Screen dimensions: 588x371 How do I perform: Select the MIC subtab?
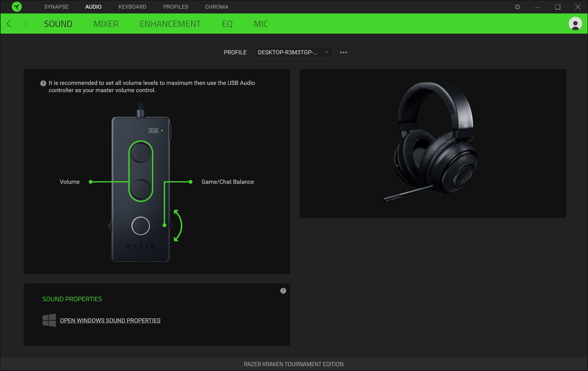tap(261, 24)
